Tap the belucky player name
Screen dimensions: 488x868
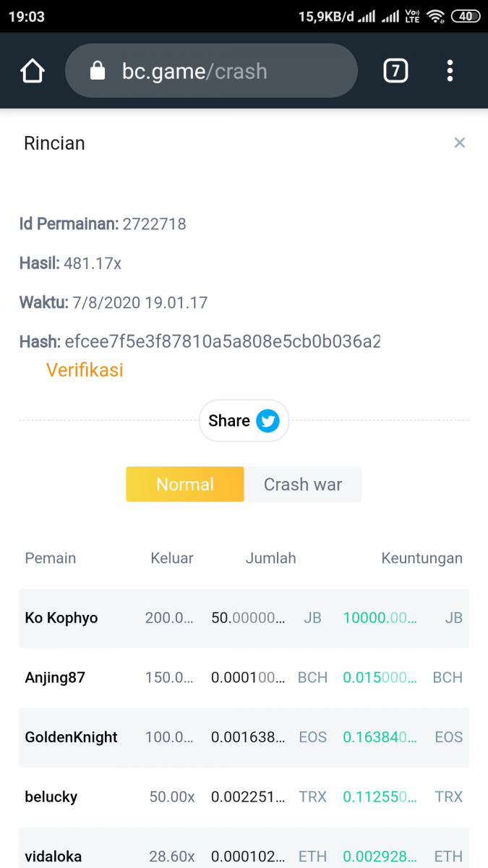pyautogui.click(x=51, y=797)
